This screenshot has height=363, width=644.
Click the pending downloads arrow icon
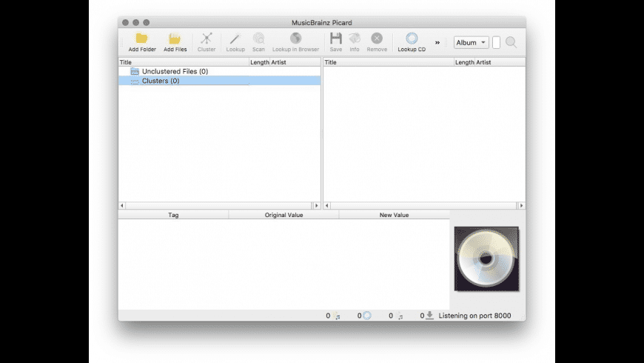point(429,316)
